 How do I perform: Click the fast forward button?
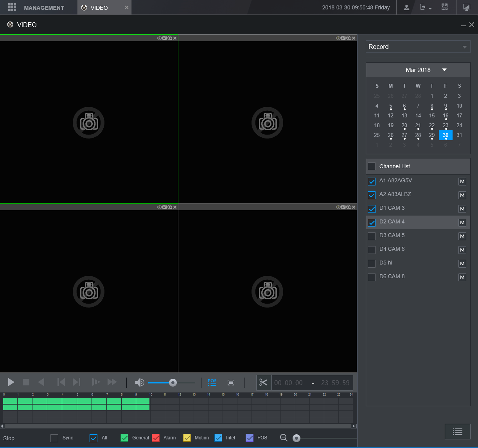click(x=112, y=382)
